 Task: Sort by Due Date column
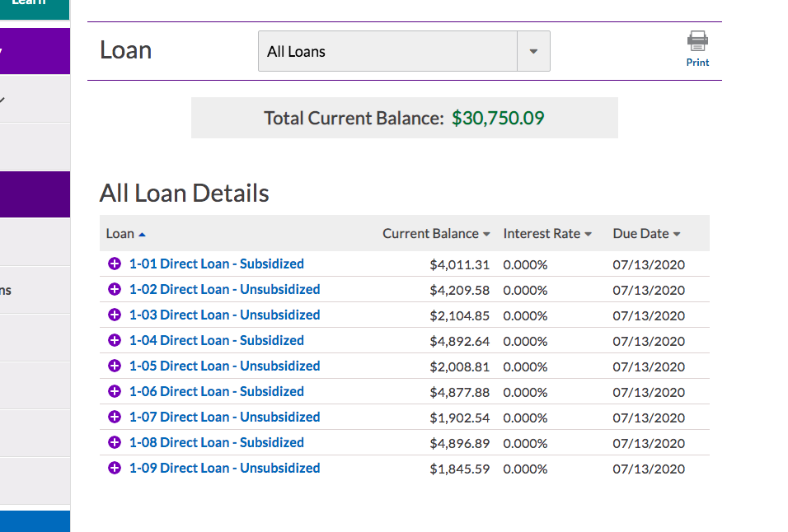point(646,234)
